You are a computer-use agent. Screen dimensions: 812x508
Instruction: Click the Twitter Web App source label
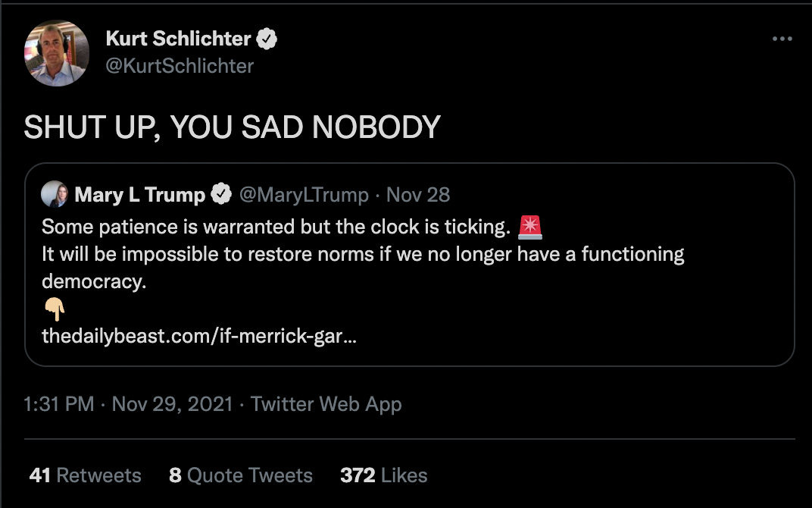pyautogui.click(x=326, y=404)
